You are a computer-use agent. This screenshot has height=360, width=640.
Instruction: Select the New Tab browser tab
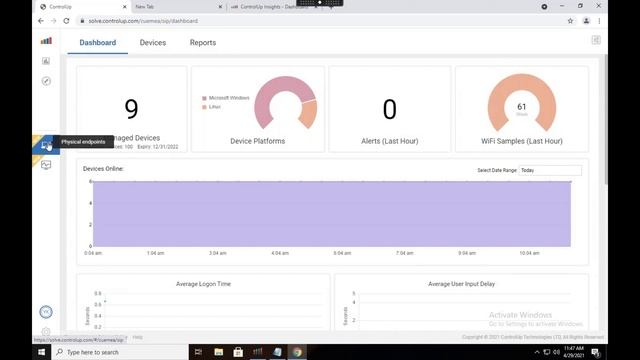pyautogui.click(x=178, y=7)
